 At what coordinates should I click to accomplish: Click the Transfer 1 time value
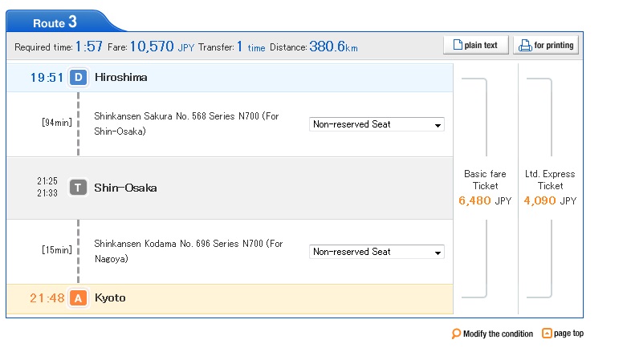coord(250,47)
